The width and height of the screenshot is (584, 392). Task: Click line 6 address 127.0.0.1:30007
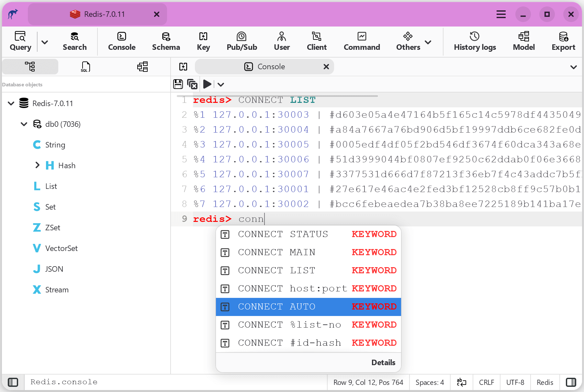point(261,174)
